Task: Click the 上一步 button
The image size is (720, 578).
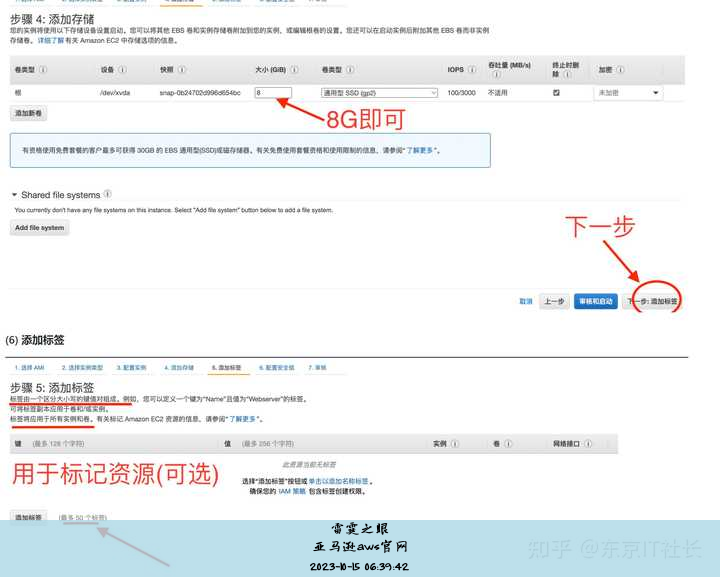Action: click(554, 302)
